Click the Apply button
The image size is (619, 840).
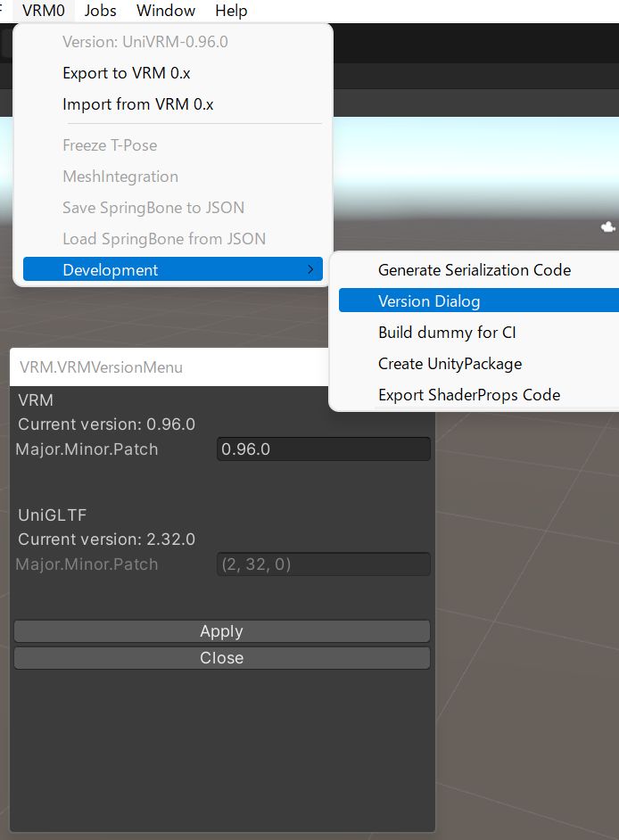[222, 631]
